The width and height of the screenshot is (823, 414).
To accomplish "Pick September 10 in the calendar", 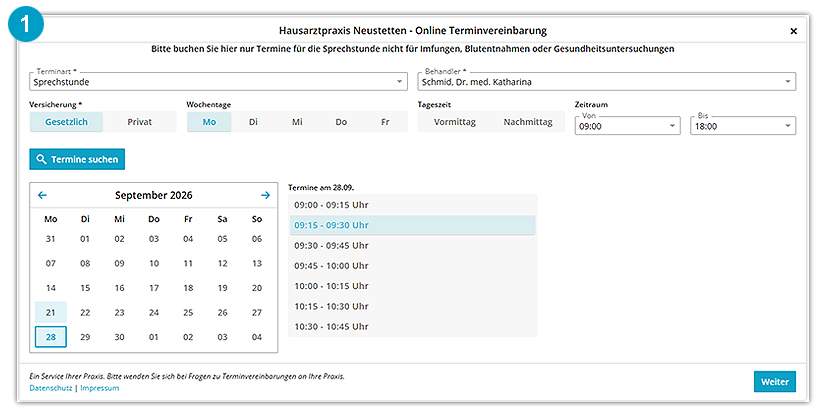I will (154, 263).
